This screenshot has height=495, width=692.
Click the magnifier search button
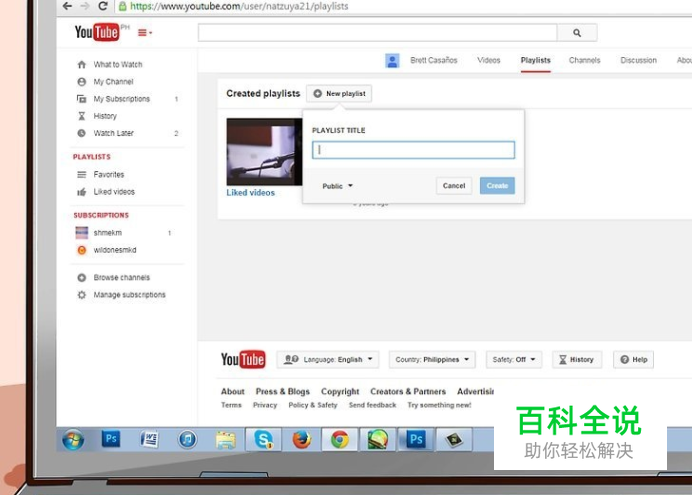[x=577, y=33]
